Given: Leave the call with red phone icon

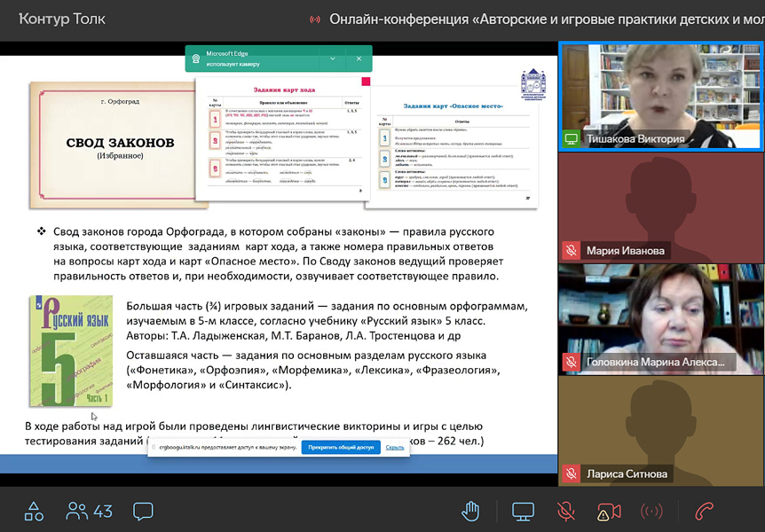Looking at the screenshot, I should 705,511.
